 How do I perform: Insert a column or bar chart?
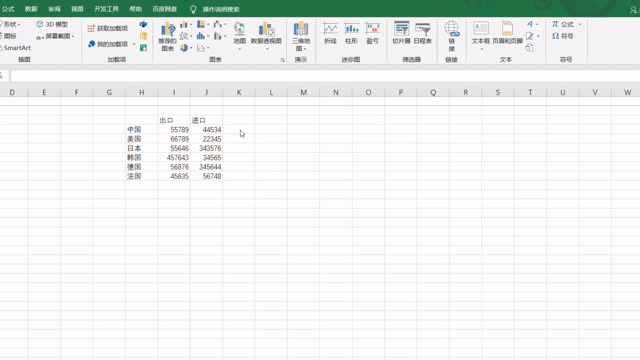pyautogui.click(x=186, y=24)
